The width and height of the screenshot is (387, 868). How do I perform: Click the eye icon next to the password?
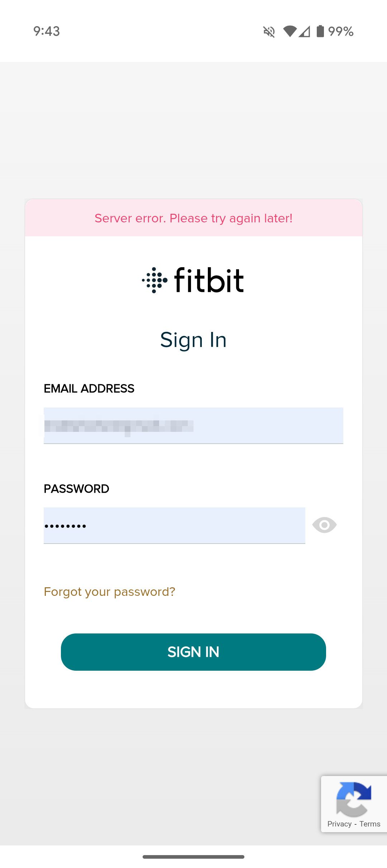pos(324,525)
